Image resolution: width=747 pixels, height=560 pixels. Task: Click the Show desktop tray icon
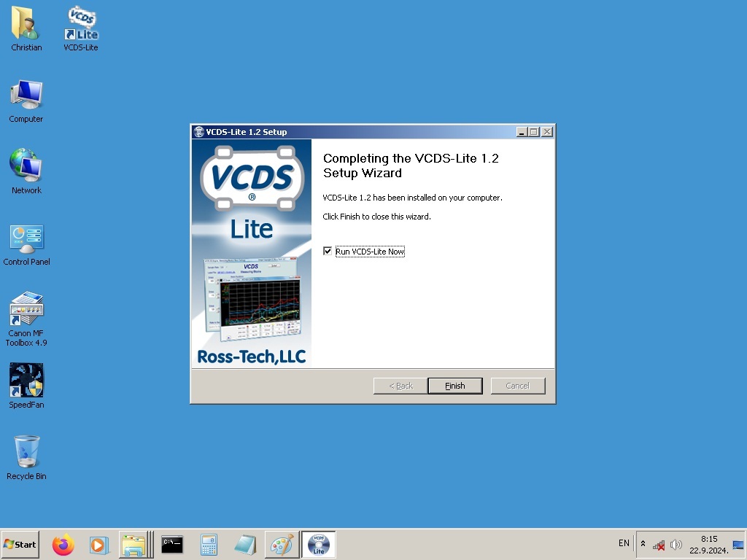(x=738, y=545)
